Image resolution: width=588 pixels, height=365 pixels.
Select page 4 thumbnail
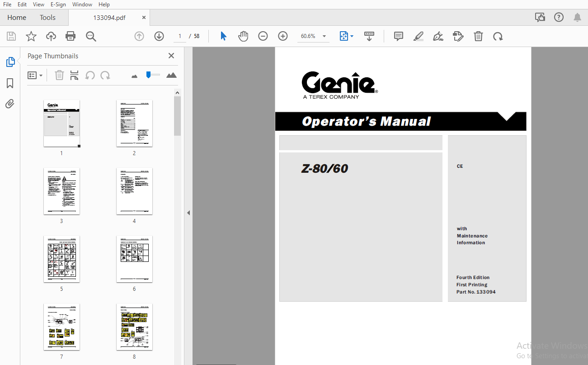point(134,191)
